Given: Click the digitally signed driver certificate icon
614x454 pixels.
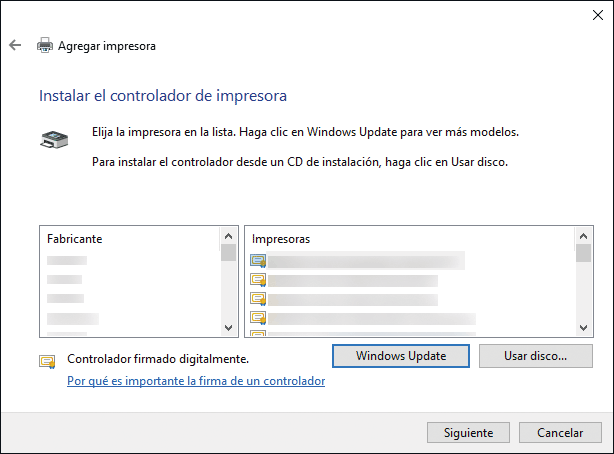Looking at the screenshot, I should [47, 360].
